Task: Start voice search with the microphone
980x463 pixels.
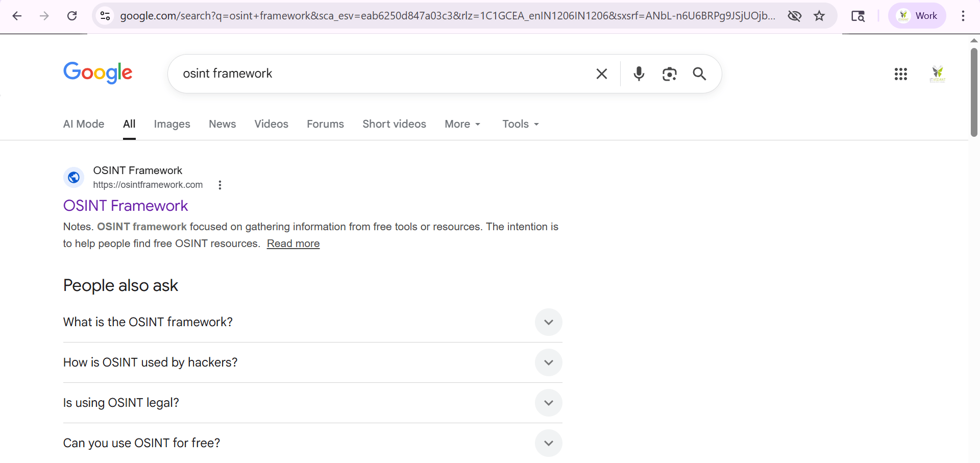Action: pyautogui.click(x=639, y=74)
